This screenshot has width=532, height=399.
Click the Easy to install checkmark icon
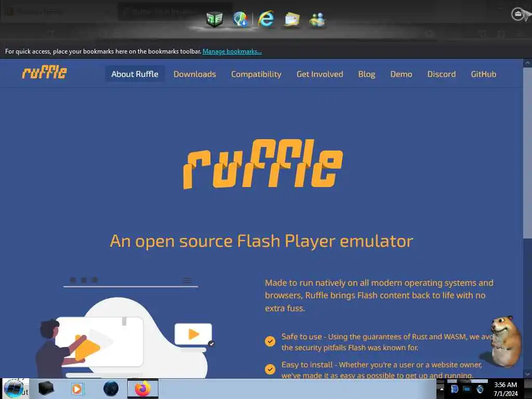pos(270,369)
